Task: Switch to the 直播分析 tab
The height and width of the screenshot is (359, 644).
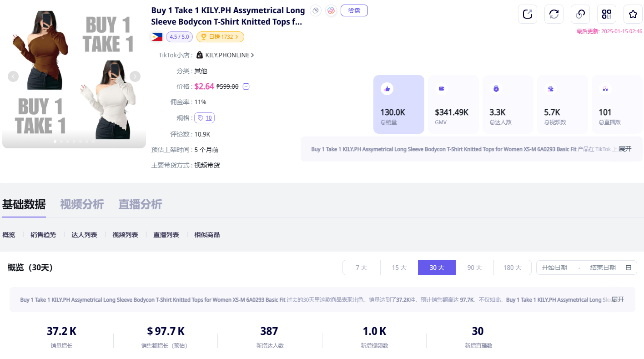Action: [x=140, y=204]
